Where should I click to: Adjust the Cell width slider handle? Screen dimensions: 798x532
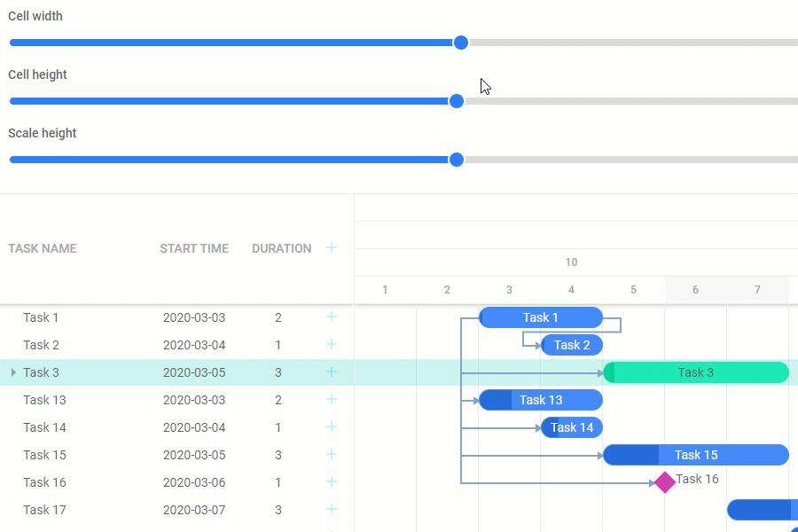460,43
